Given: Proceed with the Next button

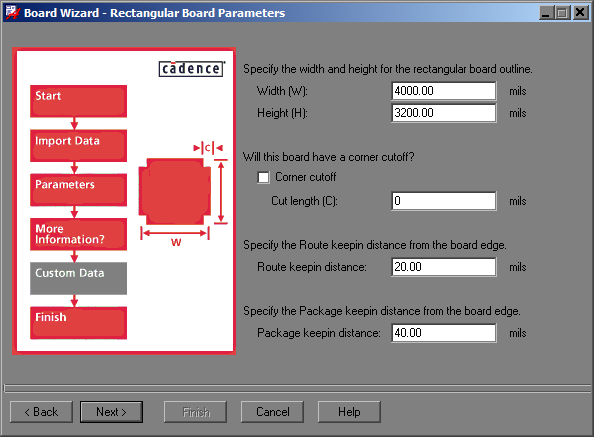Looking at the screenshot, I should (111, 412).
